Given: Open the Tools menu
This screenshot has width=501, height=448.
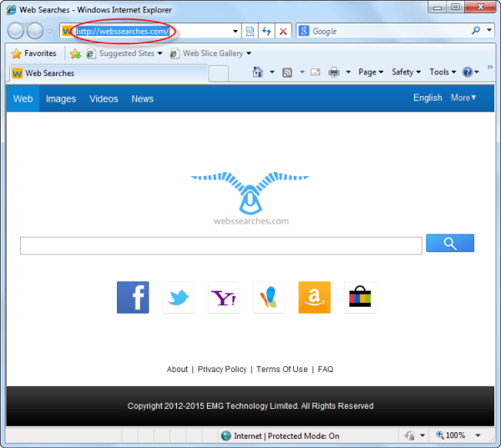Looking at the screenshot, I should click(x=443, y=73).
